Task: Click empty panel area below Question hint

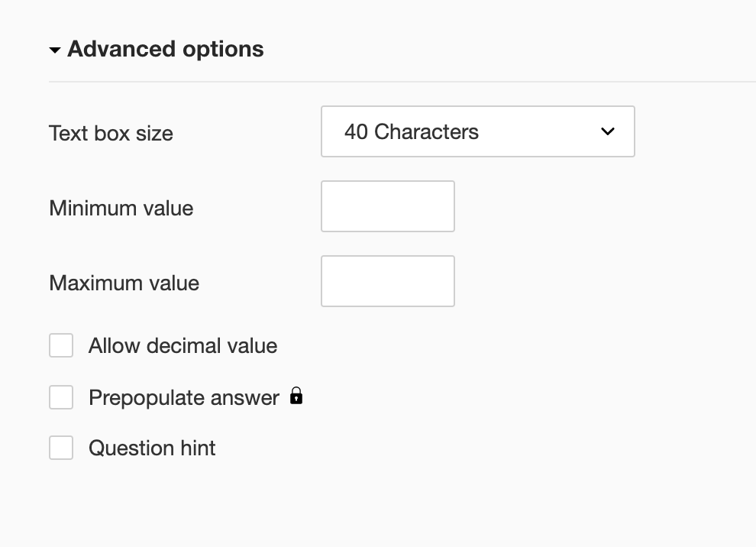Action: tap(305, 504)
